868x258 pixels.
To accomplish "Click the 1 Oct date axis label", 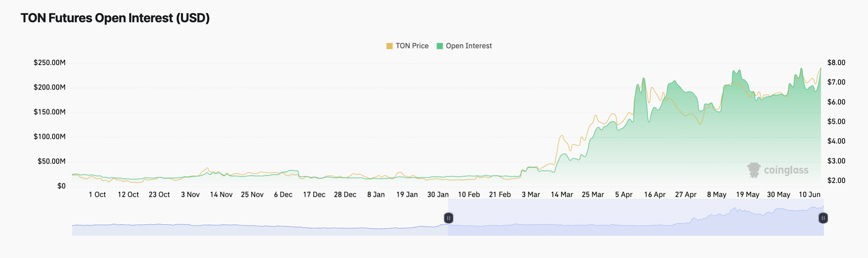I will 97,195.
